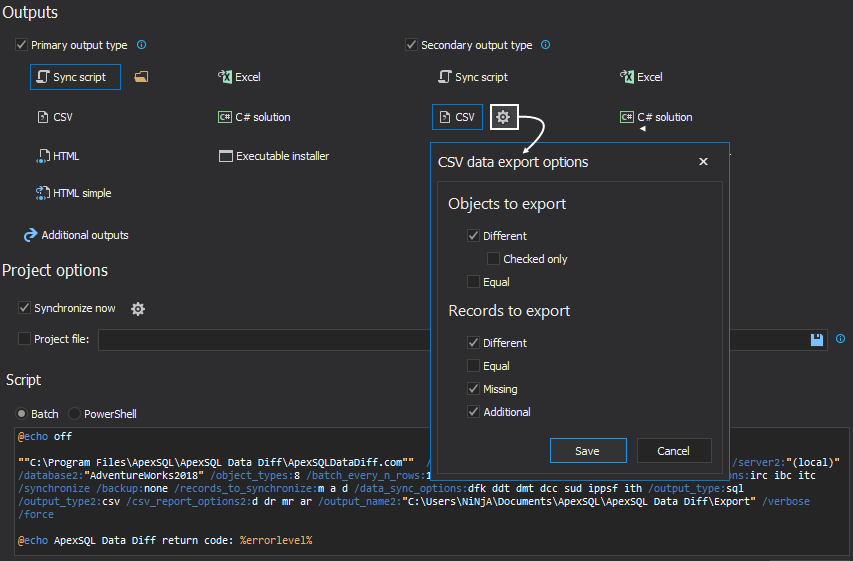Click Sync script icon in secondary outputs
The image size is (853, 561).
click(445, 77)
